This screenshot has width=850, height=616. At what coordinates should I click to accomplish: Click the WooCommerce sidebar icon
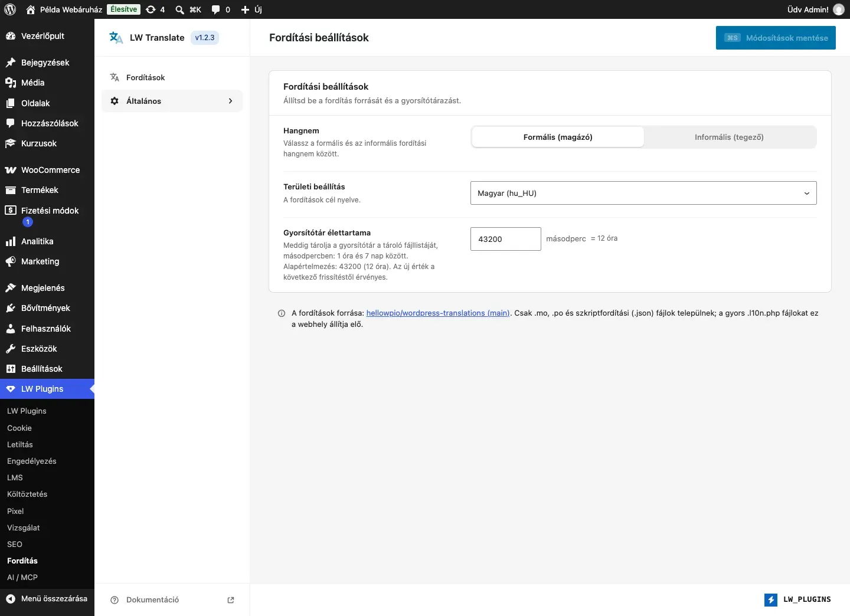tap(11, 170)
